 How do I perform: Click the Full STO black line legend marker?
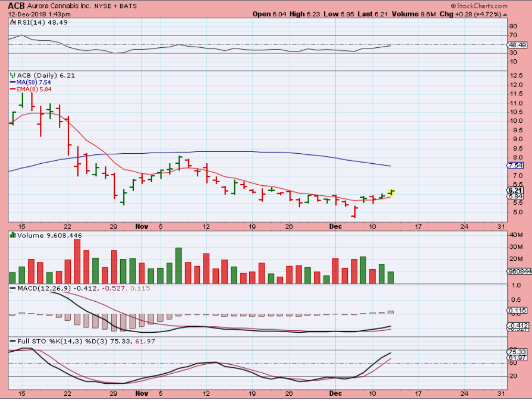tap(13, 341)
